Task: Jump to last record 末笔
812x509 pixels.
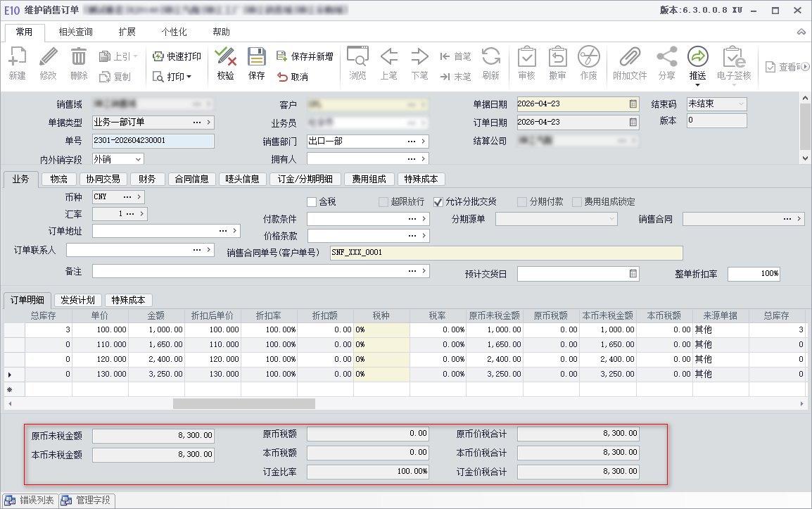Action: click(x=455, y=77)
